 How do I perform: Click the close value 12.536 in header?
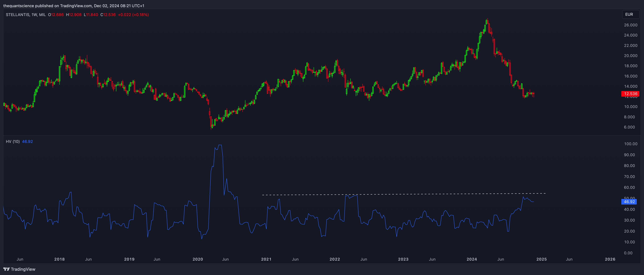point(110,15)
